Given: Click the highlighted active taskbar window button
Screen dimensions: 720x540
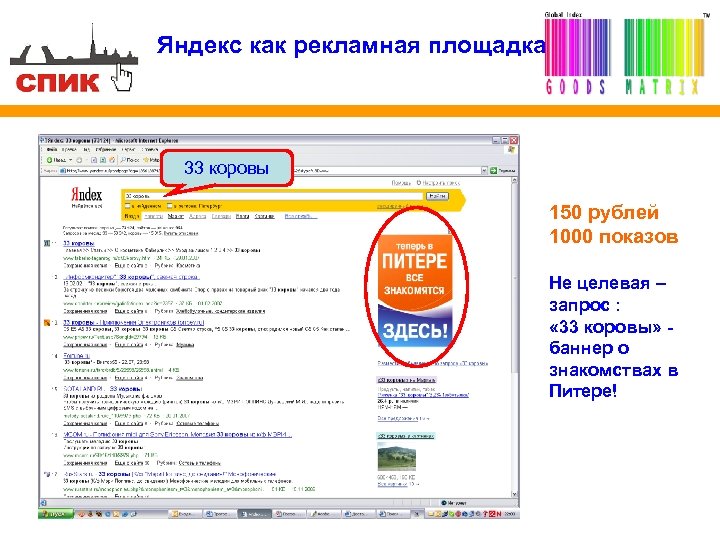Looking at the screenshot, I should click(254, 514).
